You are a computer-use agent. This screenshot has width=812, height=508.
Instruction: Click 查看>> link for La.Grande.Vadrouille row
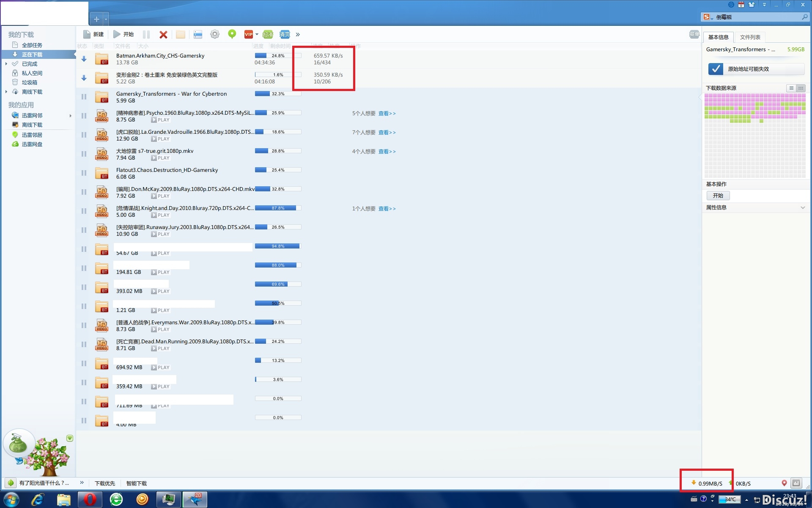tap(387, 133)
